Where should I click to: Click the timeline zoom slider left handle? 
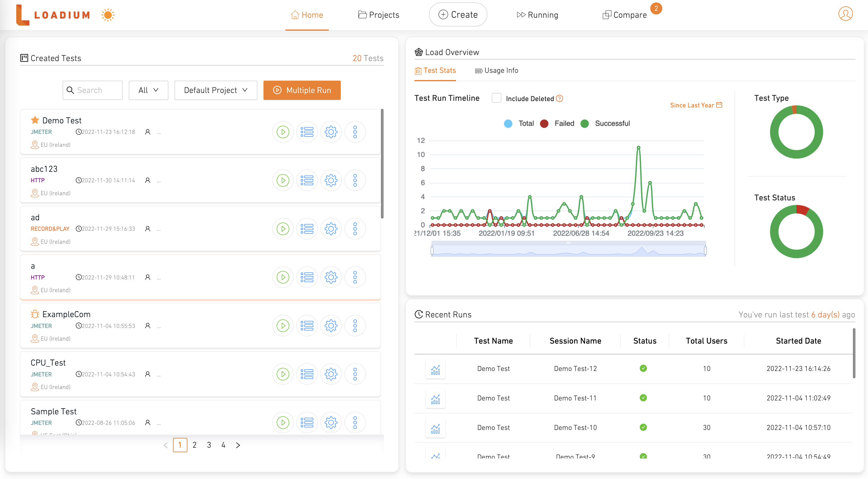(x=432, y=250)
